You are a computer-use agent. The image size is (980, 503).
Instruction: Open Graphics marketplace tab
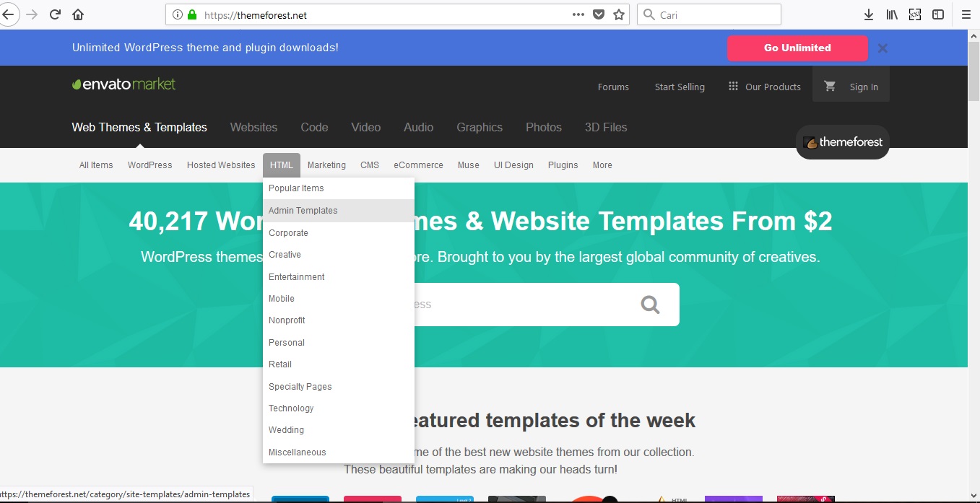[480, 127]
